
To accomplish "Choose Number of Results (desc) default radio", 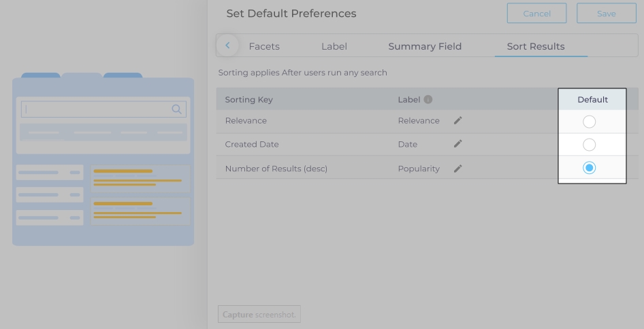I will (x=590, y=168).
